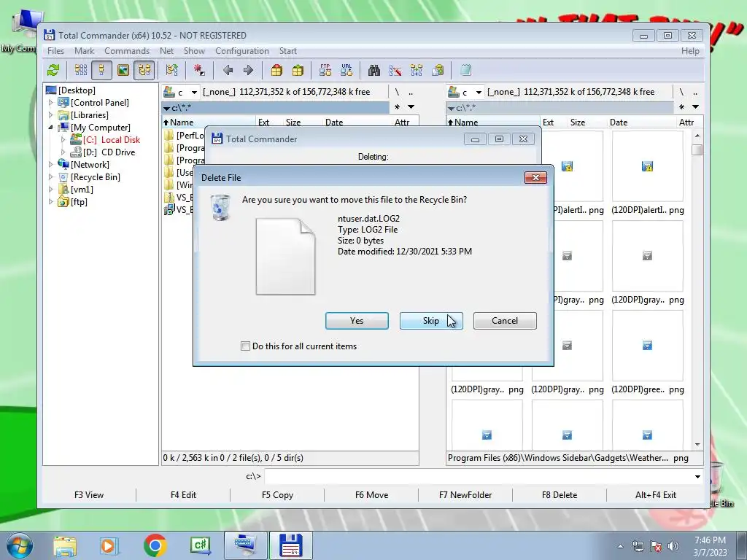This screenshot has width=747, height=560.
Task: Click the Pack files toolbar icon
Action: coord(276,71)
